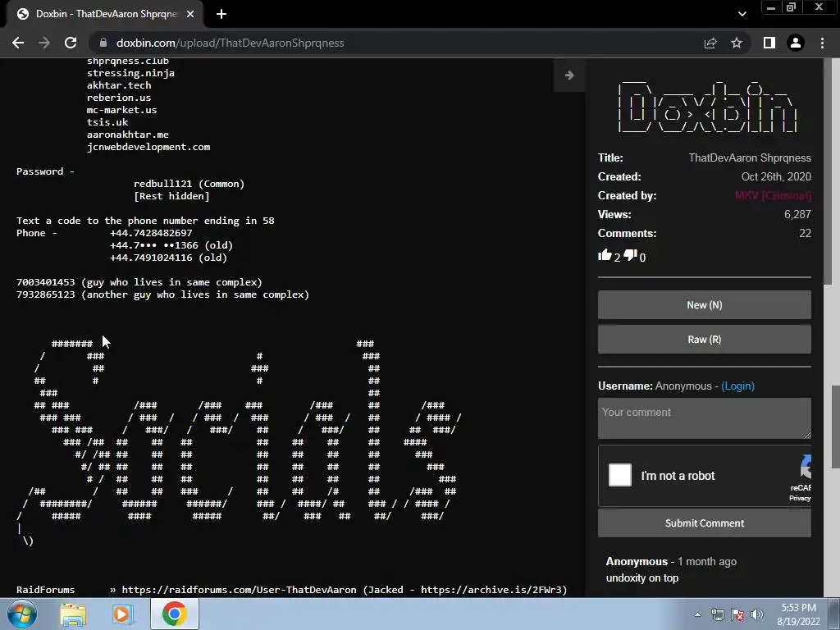
Task: Click Submit Comment button
Action: (705, 523)
